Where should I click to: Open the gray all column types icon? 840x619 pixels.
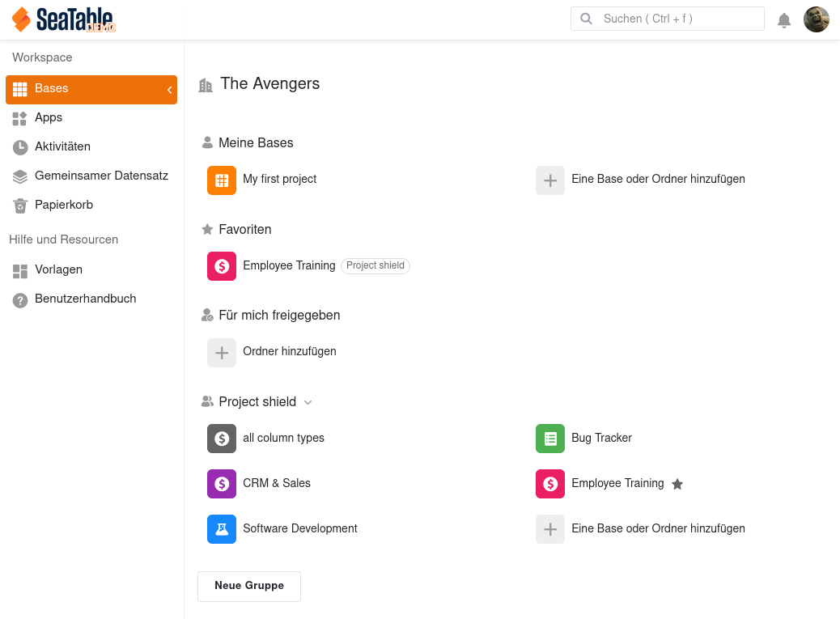click(222, 439)
